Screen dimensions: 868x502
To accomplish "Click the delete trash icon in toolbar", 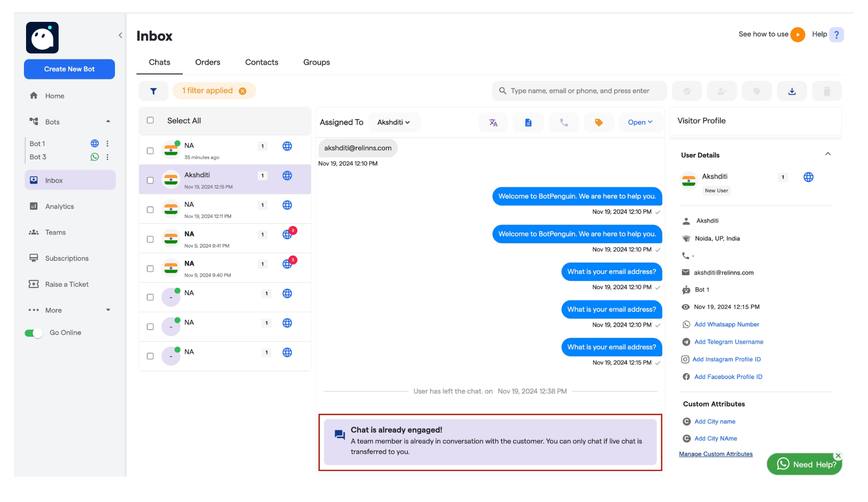I will (827, 91).
